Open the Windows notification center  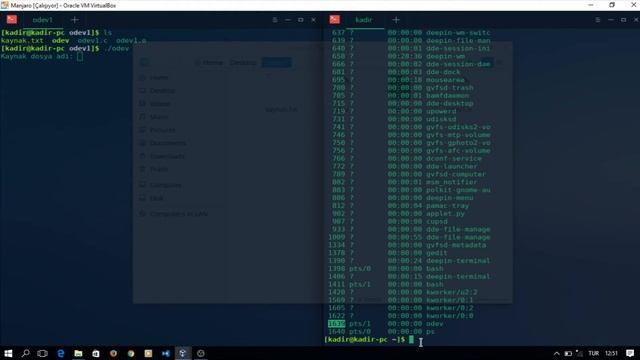tap(630, 353)
